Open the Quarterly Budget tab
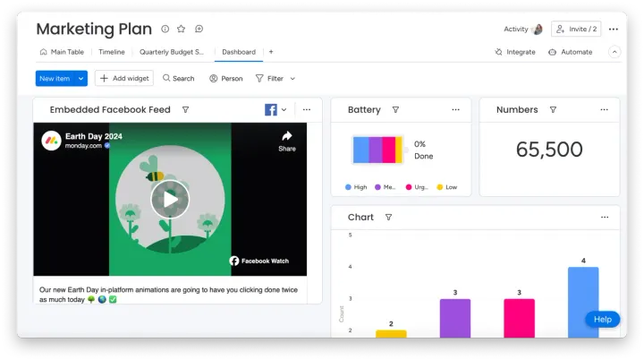The width and height of the screenshot is (644, 360). point(172,52)
